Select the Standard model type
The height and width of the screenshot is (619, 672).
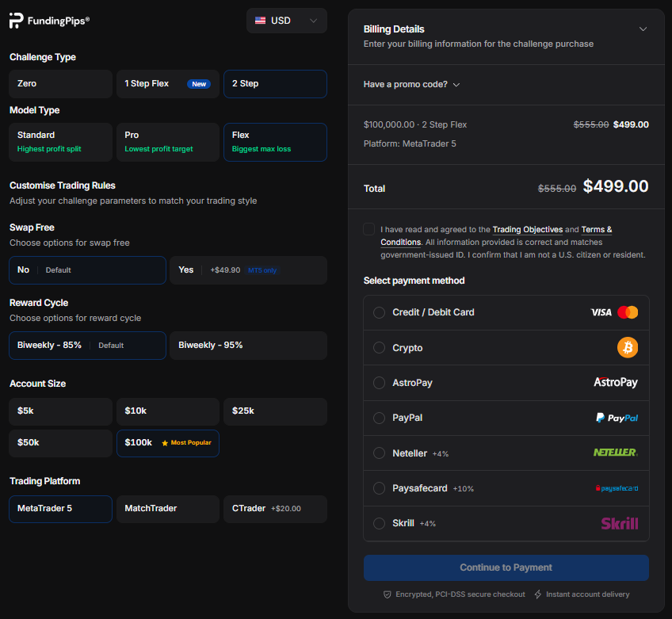[60, 143]
